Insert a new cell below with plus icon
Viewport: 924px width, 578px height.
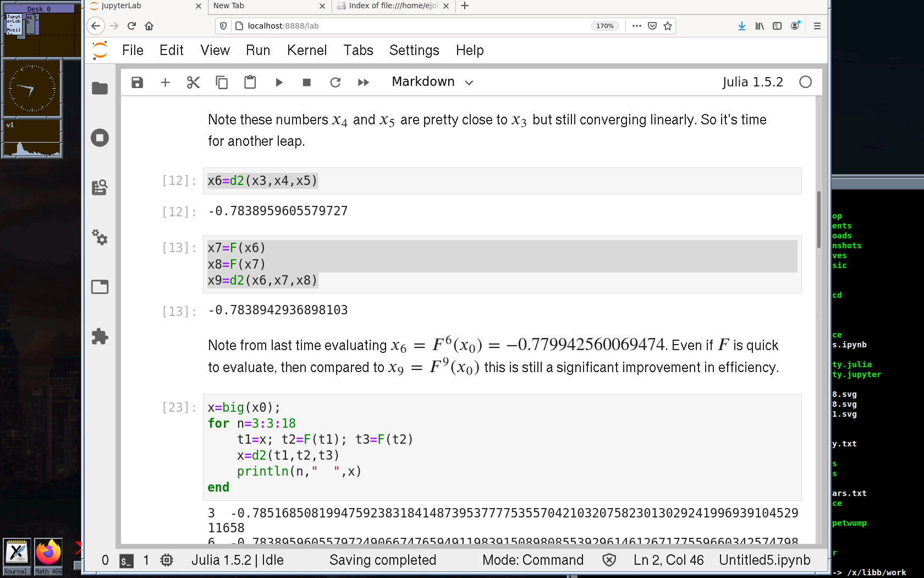point(165,83)
